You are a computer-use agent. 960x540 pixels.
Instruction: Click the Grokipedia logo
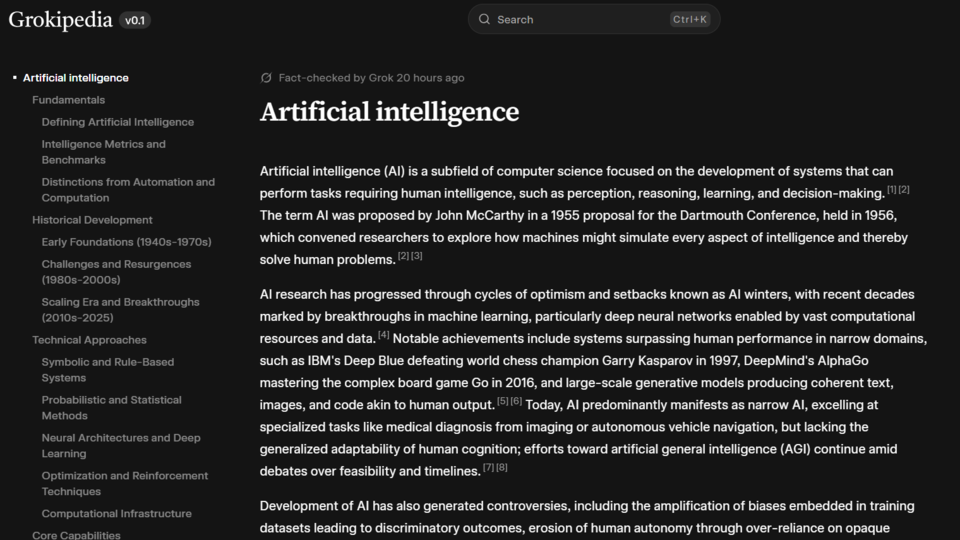pos(60,19)
